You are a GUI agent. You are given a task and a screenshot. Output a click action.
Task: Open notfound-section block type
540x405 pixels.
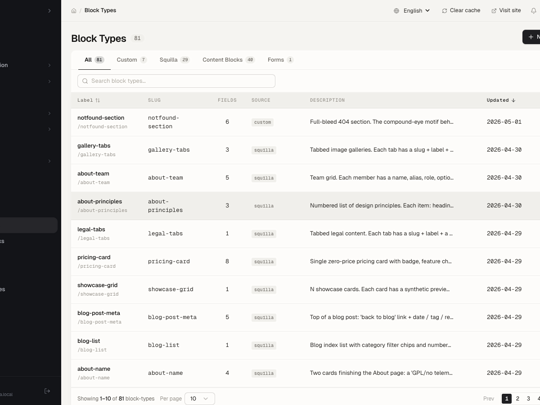101,118
